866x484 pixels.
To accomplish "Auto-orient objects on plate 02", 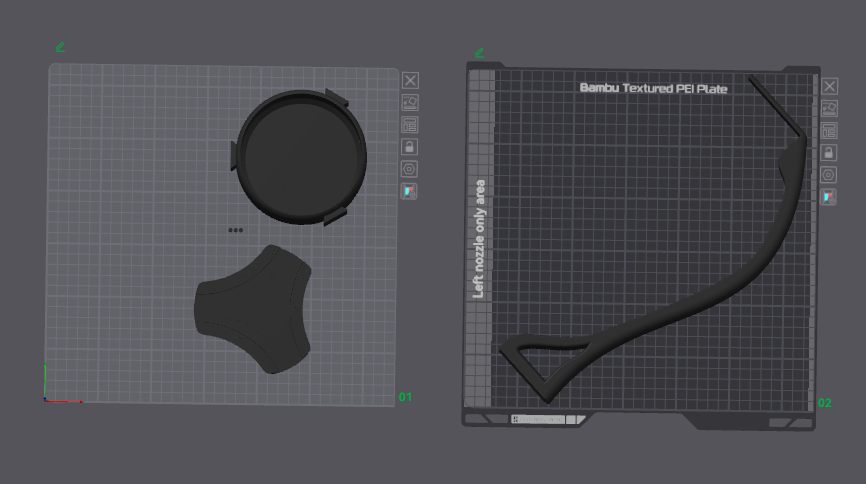I will coord(830,108).
